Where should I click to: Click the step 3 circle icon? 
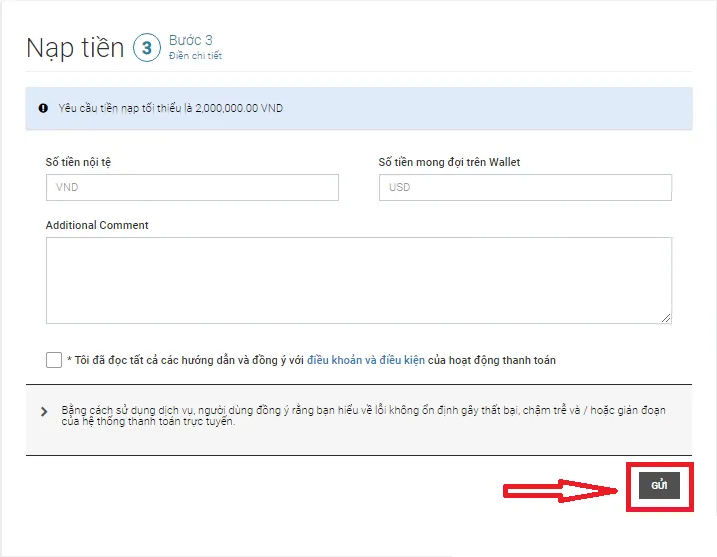[147, 48]
